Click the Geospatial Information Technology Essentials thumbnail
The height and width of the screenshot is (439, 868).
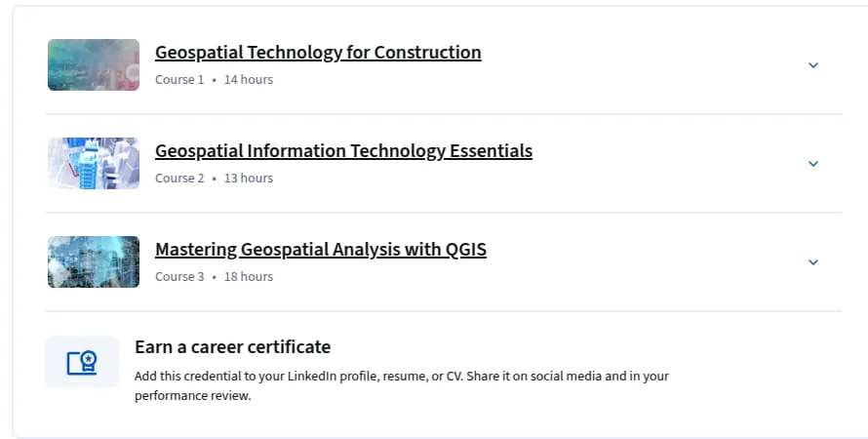pyautogui.click(x=94, y=163)
